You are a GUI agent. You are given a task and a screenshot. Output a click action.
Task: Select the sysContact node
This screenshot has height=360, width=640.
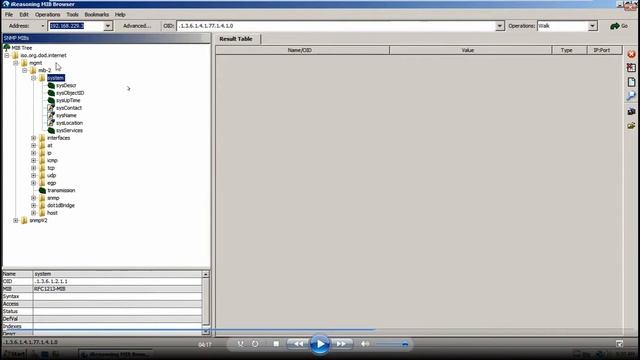(69, 108)
